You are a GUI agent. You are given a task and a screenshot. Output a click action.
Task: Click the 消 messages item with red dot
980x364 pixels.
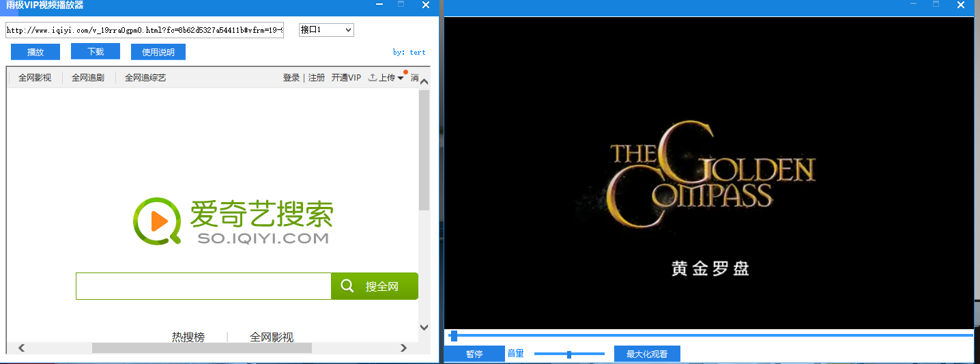pos(414,78)
